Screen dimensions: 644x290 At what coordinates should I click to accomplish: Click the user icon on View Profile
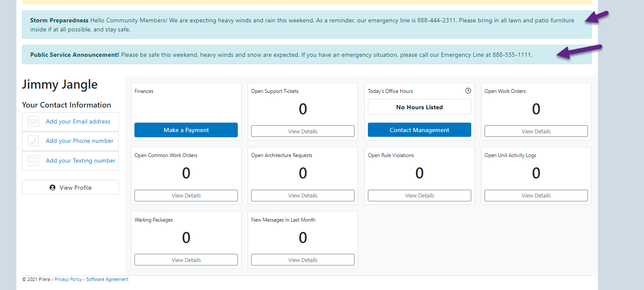(x=53, y=188)
